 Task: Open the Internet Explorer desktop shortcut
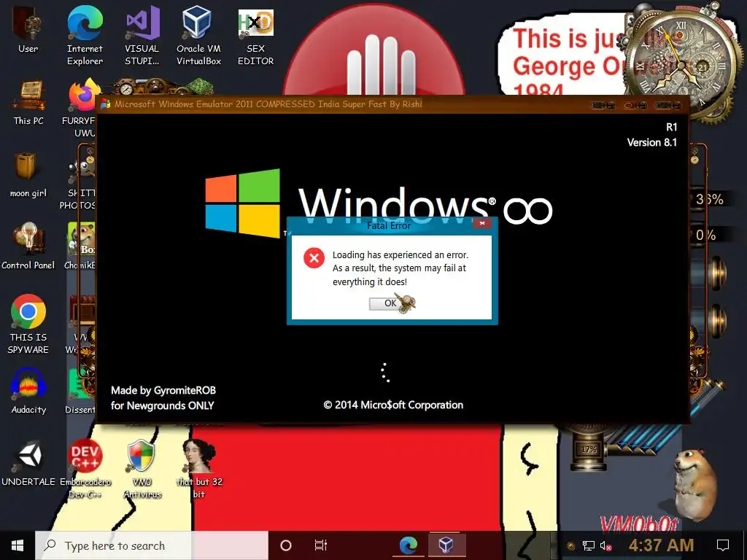pos(85,36)
